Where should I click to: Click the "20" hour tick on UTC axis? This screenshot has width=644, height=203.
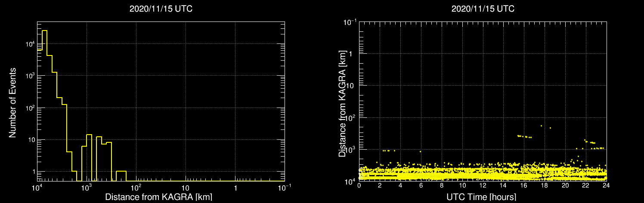565,186
